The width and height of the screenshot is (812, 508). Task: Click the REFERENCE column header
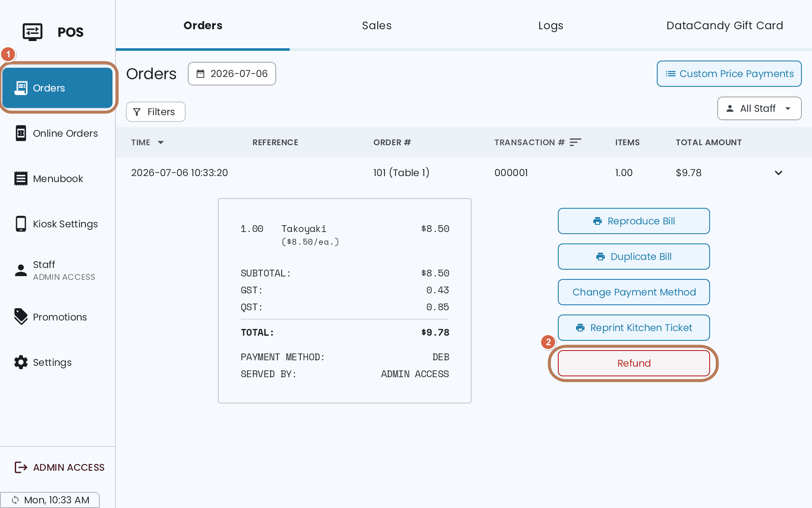point(275,142)
